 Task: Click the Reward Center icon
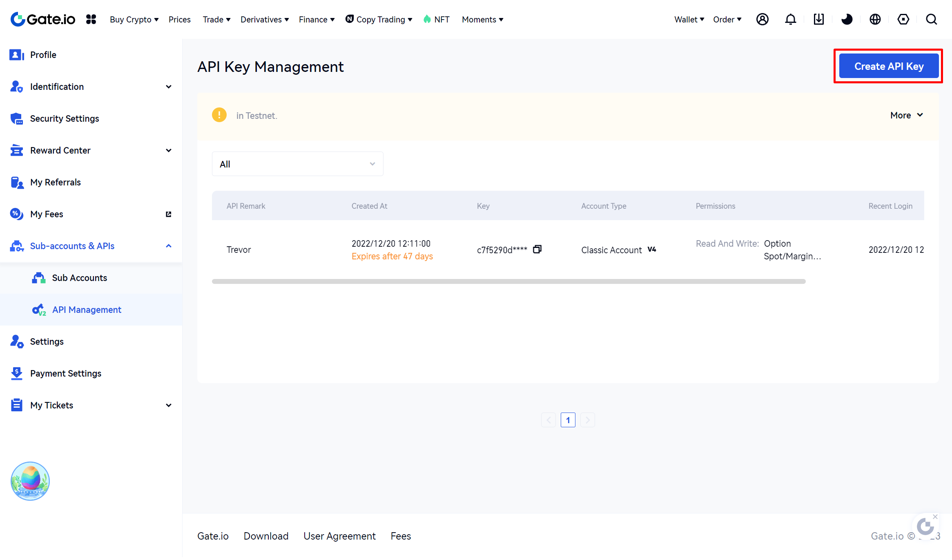tap(16, 150)
